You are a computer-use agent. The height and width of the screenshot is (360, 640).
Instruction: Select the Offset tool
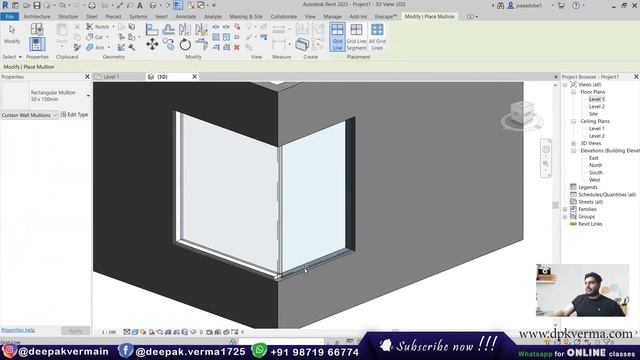click(x=169, y=29)
